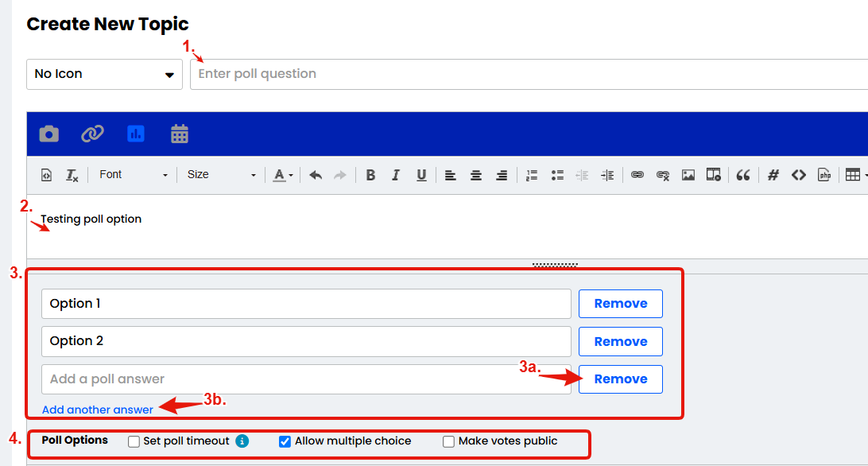
Task: Click the hash code icon
Action: [773, 175]
